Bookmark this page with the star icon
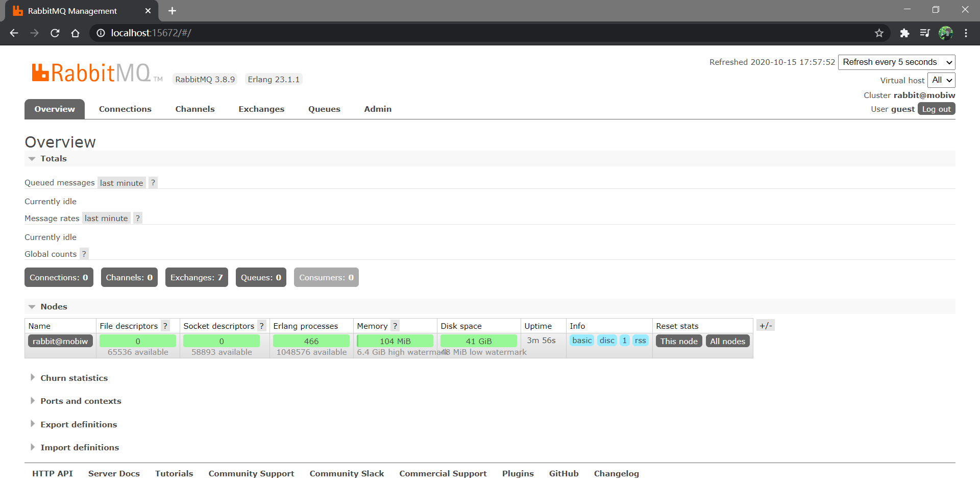Screen dimensions: 980x484 [x=879, y=33]
